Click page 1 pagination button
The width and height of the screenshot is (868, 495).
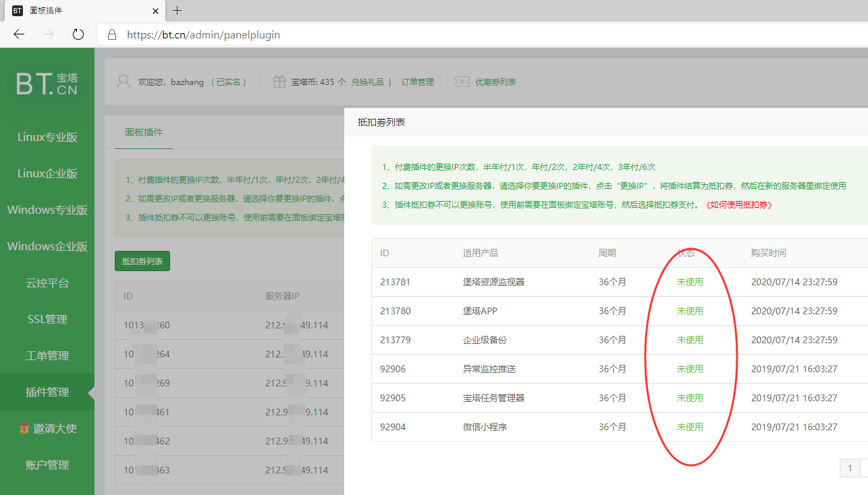click(850, 468)
